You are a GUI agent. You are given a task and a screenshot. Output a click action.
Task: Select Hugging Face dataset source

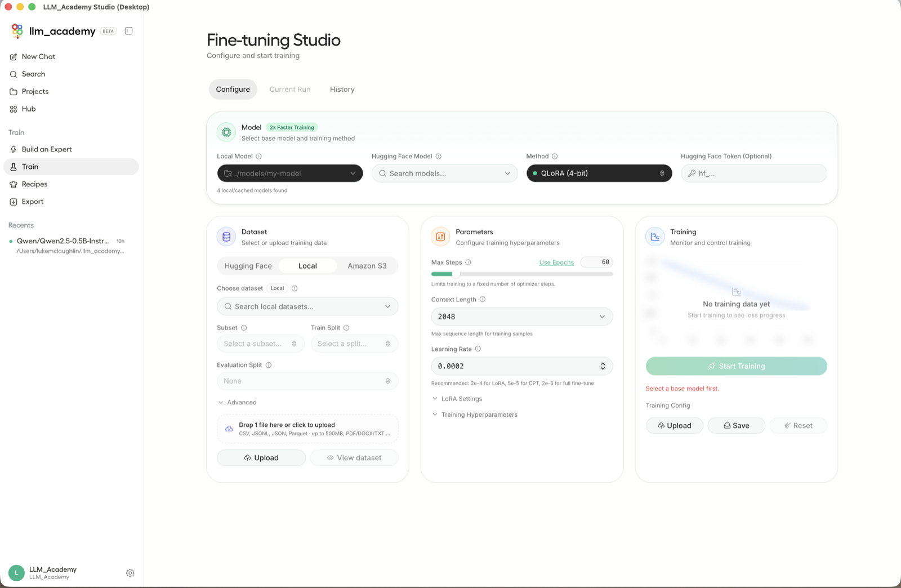(248, 266)
